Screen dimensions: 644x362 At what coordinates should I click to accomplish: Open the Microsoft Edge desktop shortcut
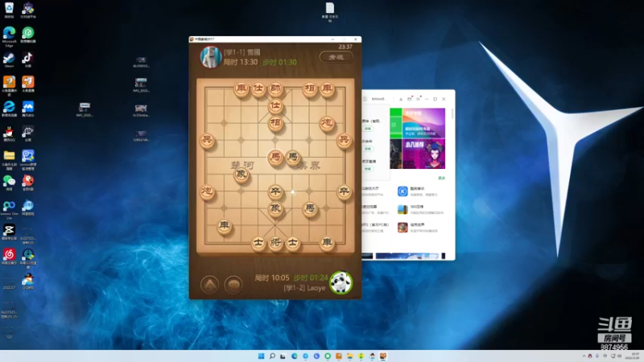pyautogui.click(x=9, y=36)
